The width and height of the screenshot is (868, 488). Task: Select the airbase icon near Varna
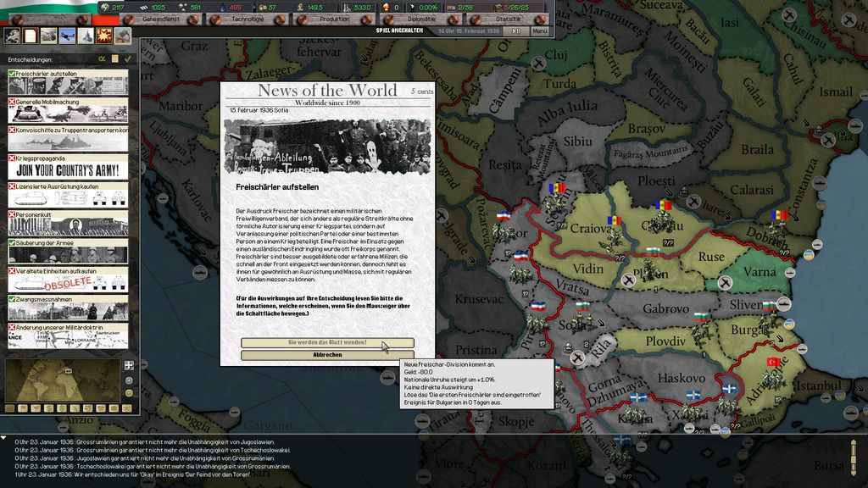pyautogui.click(x=725, y=283)
